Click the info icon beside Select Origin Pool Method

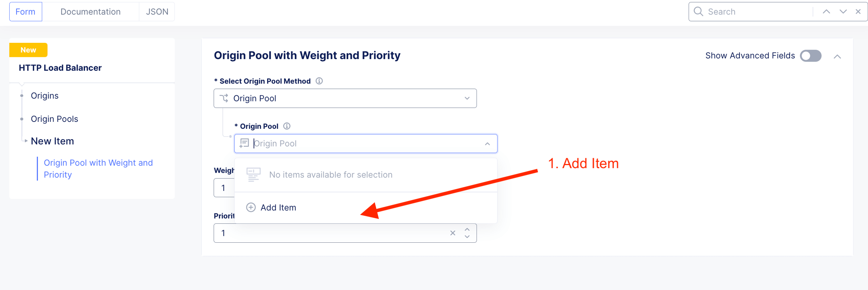[319, 81]
